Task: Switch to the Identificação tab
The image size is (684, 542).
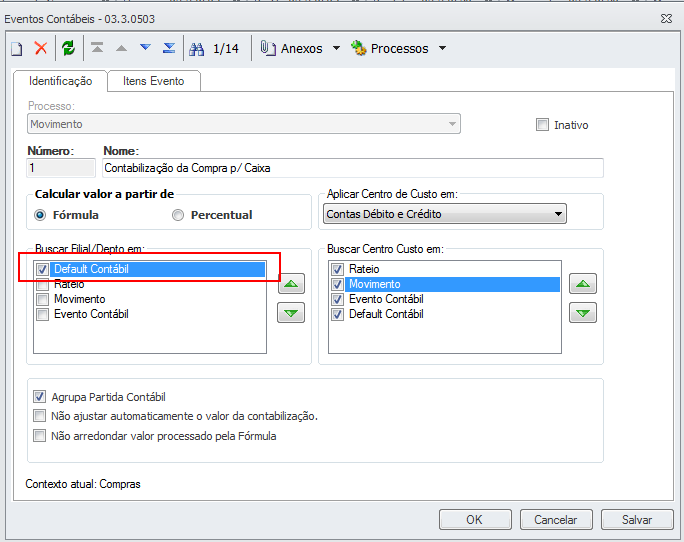Action: tap(60, 81)
